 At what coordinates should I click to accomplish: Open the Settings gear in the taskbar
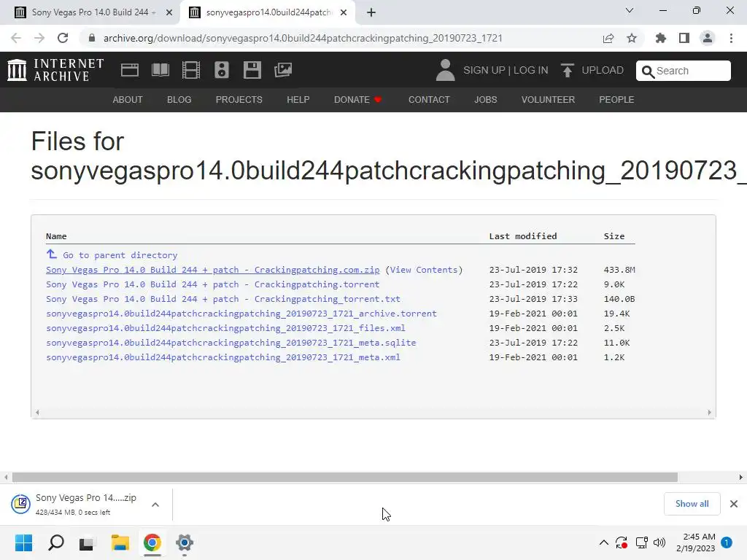[185, 542]
